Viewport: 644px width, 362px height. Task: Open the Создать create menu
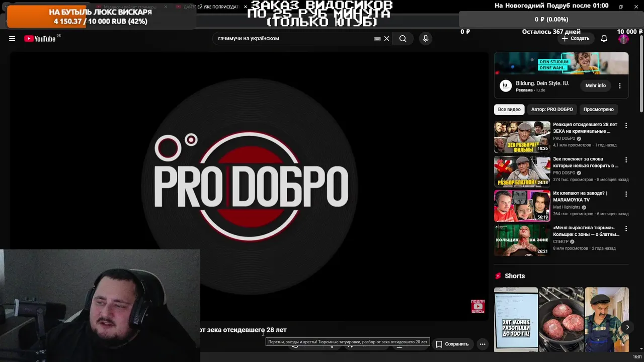[x=576, y=39]
